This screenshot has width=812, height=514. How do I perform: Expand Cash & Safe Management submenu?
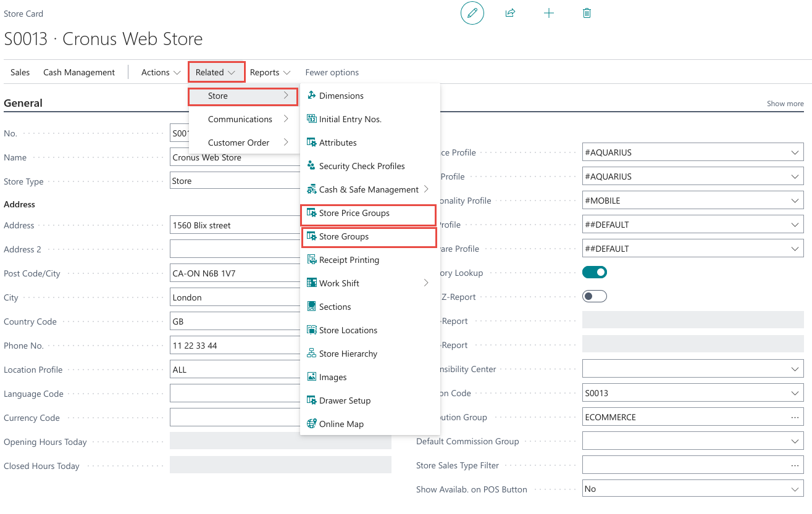(x=369, y=189)
